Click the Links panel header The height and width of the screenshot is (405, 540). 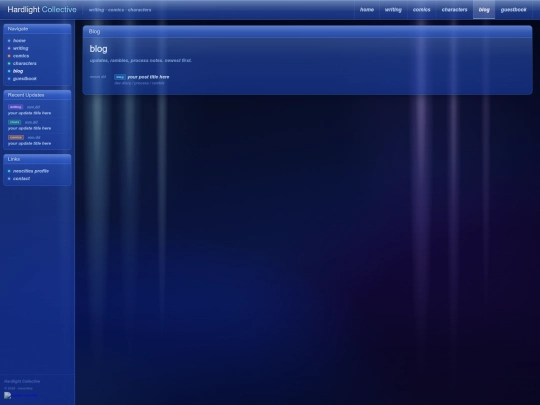tap(37, 159)
